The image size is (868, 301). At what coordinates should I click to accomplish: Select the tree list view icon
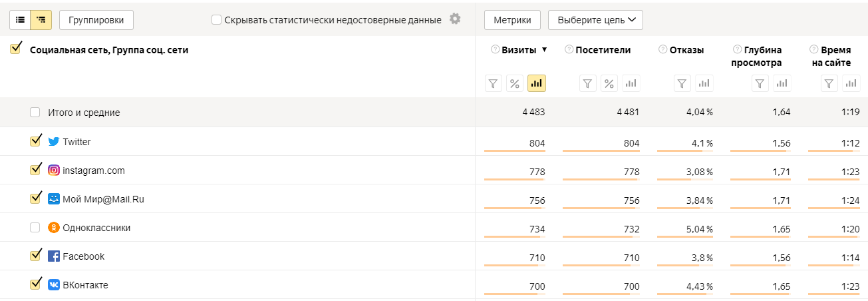pyautogui.click(x=41, y=20)
